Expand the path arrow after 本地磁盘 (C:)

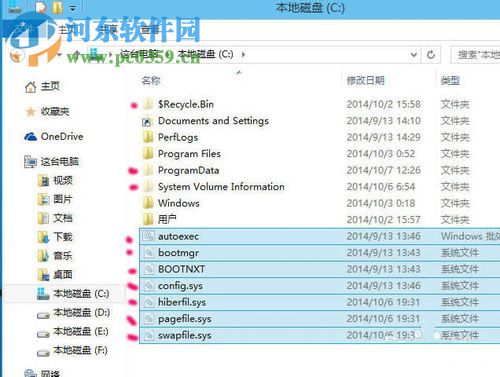pyautogui.click(x=243, y=54)
